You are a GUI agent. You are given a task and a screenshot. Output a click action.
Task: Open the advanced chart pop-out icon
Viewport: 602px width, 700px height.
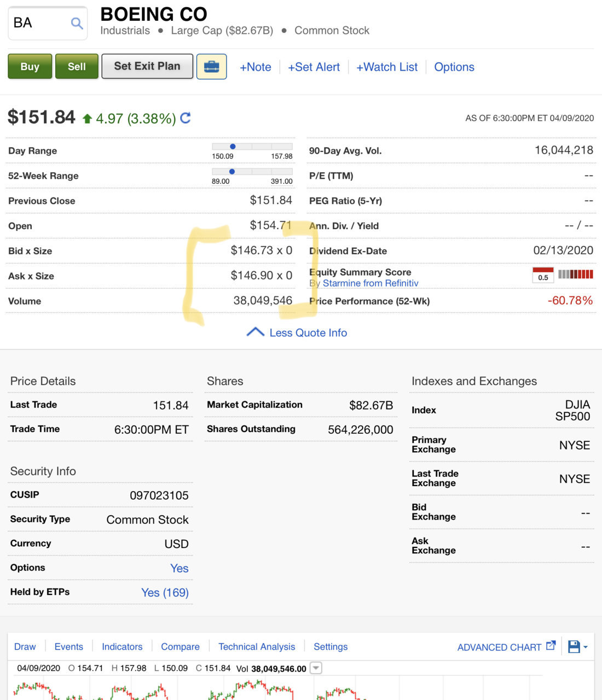(x=551, y=646)
